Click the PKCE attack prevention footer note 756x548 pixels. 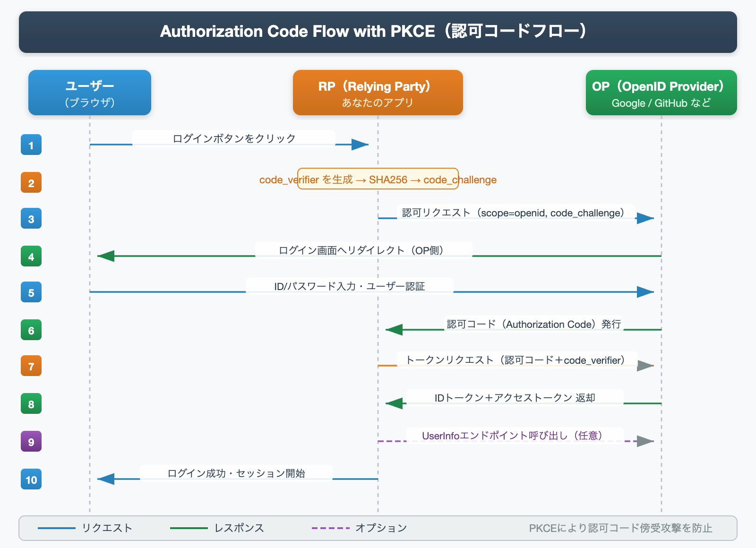(620, 529)
